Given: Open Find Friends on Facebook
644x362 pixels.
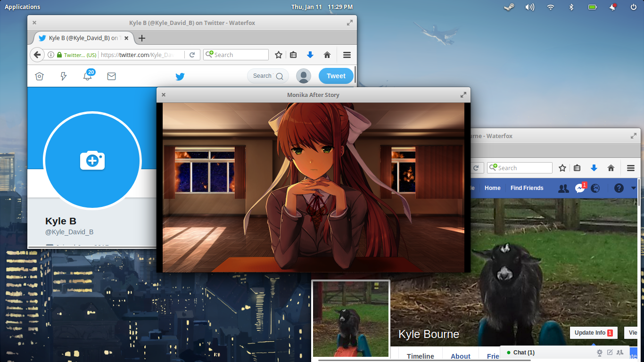Looking at the screenshot, I should [527, 188].
